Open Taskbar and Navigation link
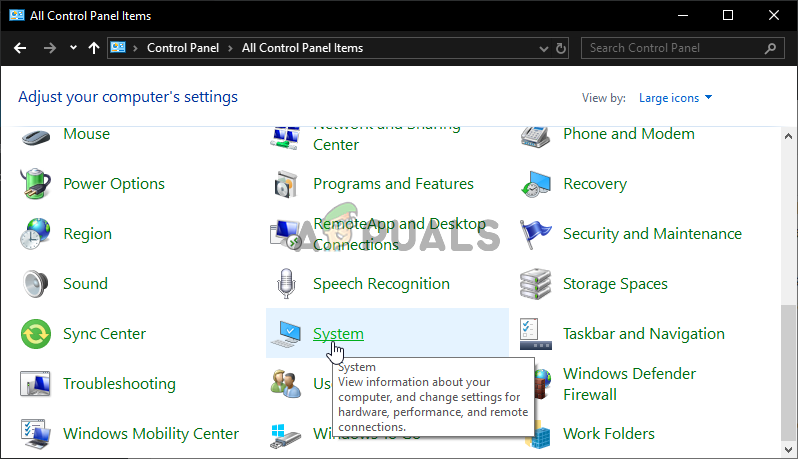 click(x=643, y=334)
